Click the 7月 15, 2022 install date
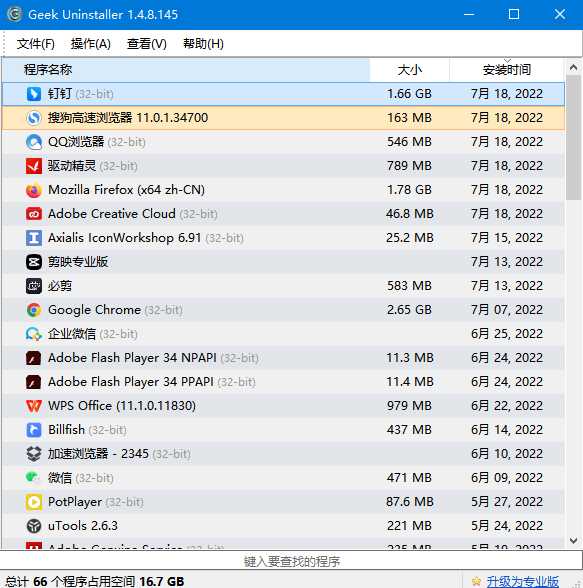583x588 pixels. click(x=507, y=238)
